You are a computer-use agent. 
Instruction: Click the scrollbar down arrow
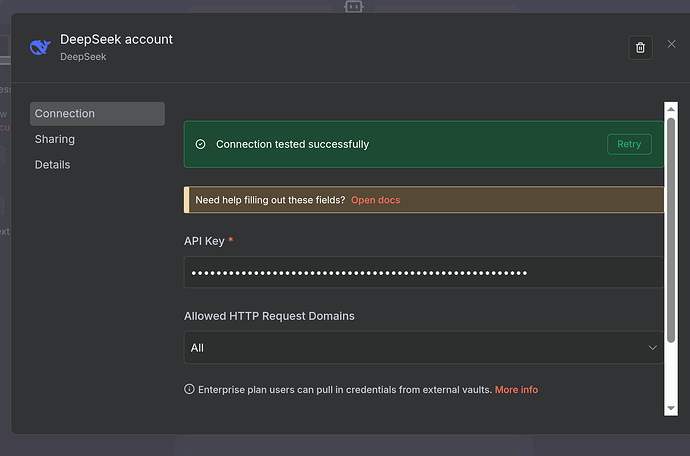pyautogui.click(x=671, y=408)
